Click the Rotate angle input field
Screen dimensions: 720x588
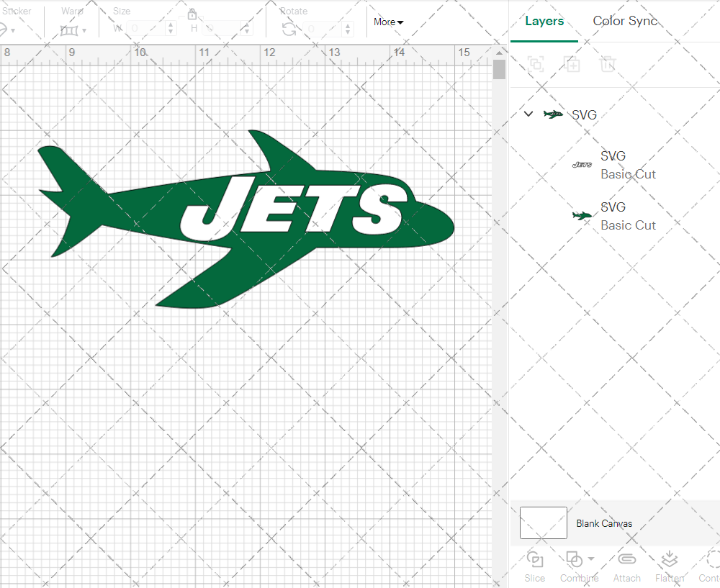point(324,29)
